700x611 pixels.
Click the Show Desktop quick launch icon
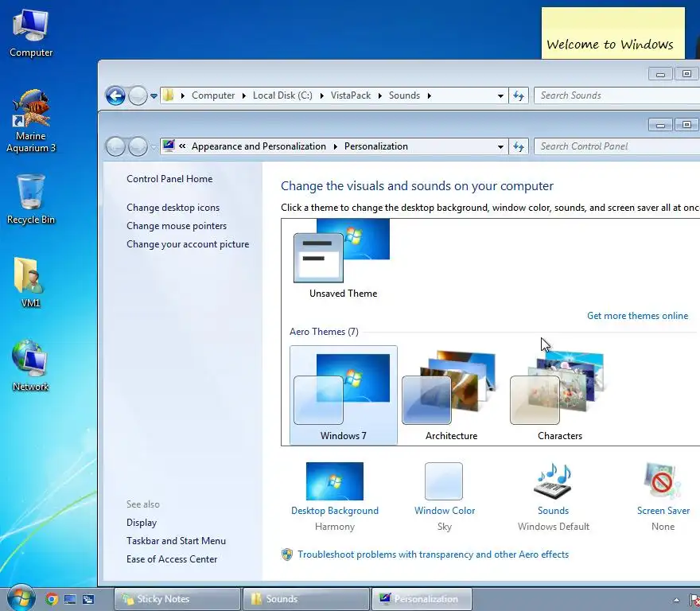tap(70, 599)
